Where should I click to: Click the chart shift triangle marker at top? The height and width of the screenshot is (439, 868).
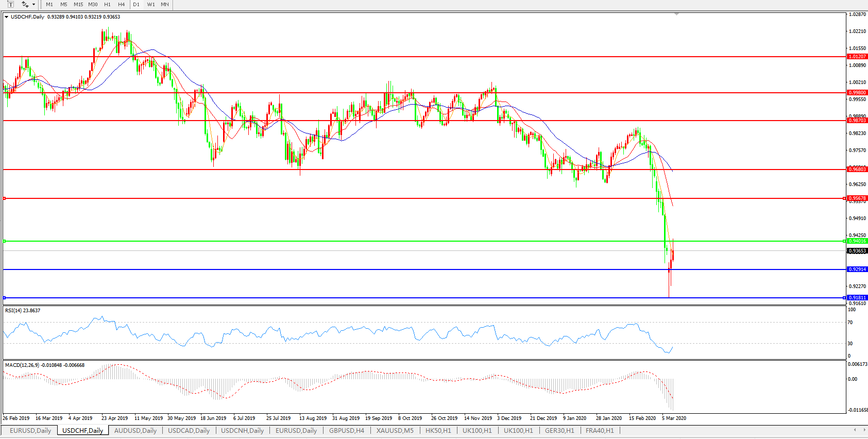point(676,14)
